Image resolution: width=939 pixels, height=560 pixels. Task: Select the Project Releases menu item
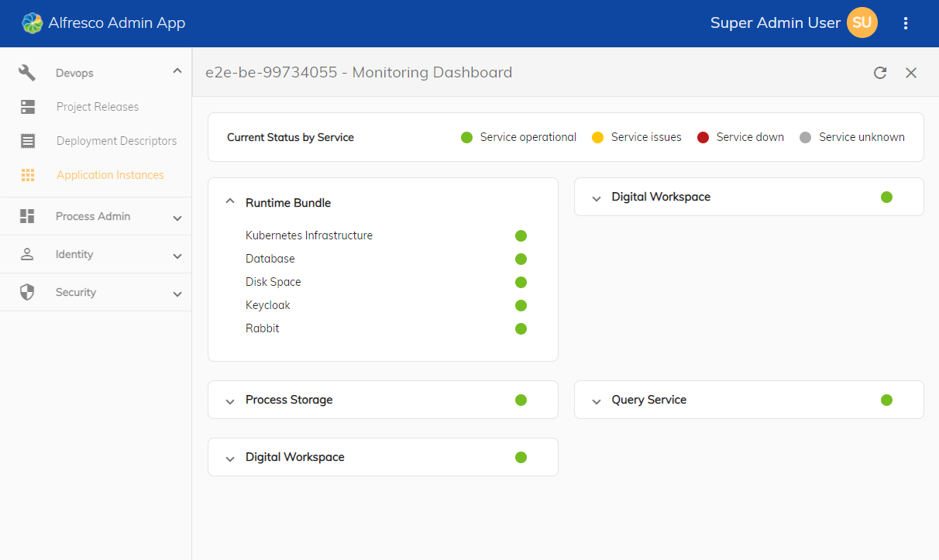pyautogui.click(x=98, y=106)
